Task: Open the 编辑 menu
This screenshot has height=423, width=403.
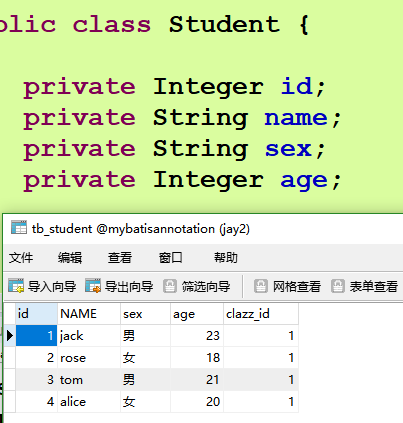Action: point(70,258)
